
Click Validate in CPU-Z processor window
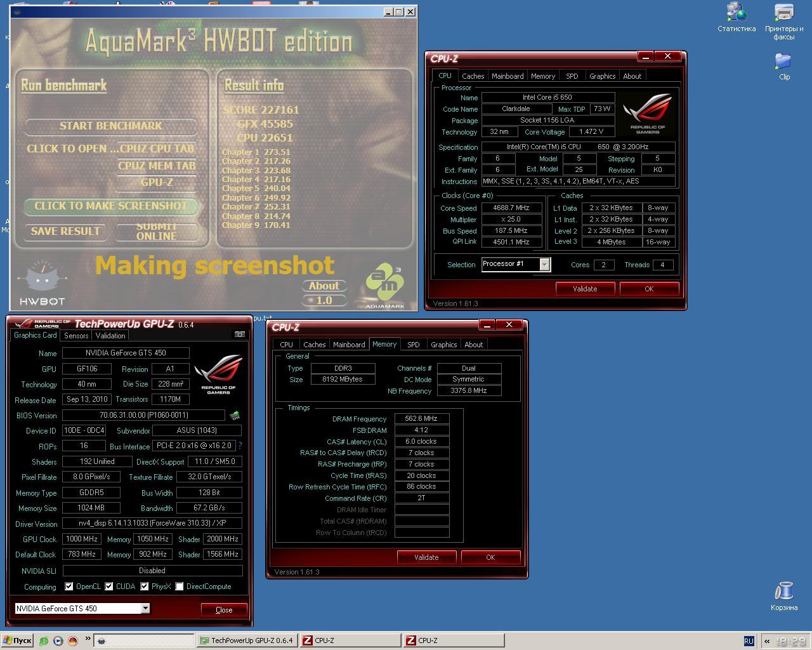click(585, 289)
